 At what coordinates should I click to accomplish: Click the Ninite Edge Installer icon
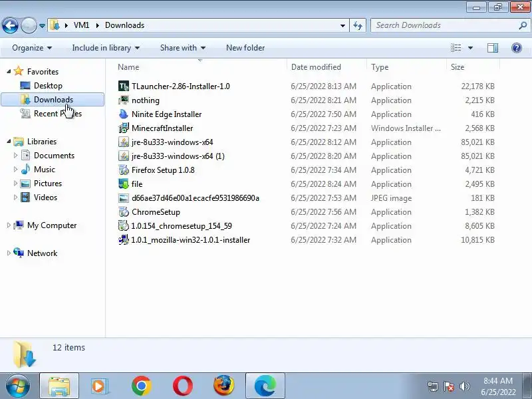(124, 114)
